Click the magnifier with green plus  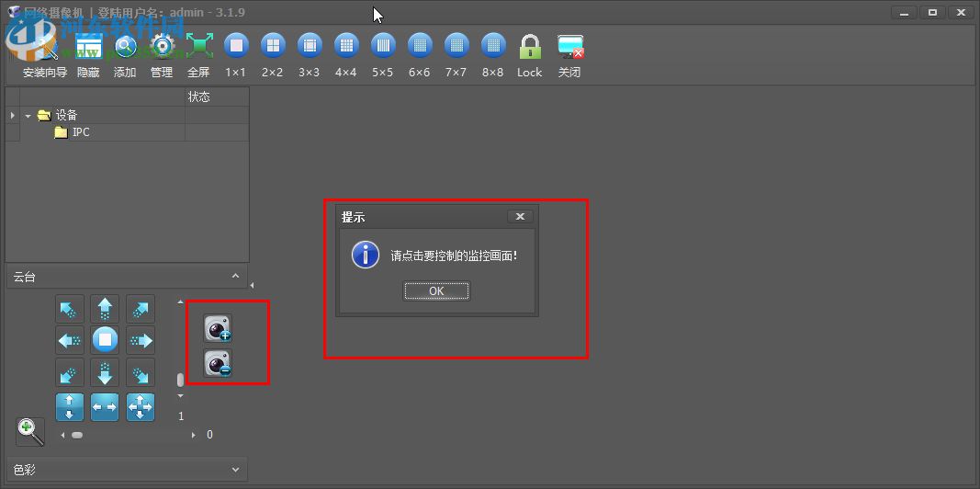click(x=30, y=431)
